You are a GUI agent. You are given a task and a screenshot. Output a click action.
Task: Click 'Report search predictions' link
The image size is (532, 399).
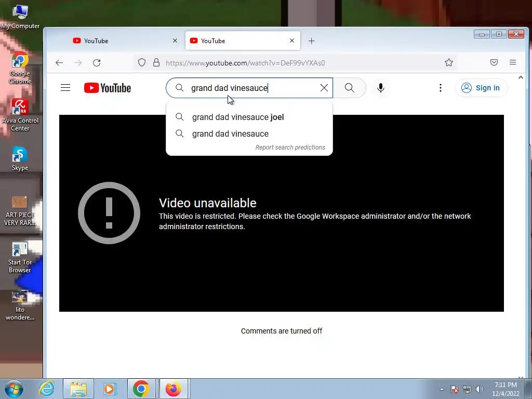[290, 148]
